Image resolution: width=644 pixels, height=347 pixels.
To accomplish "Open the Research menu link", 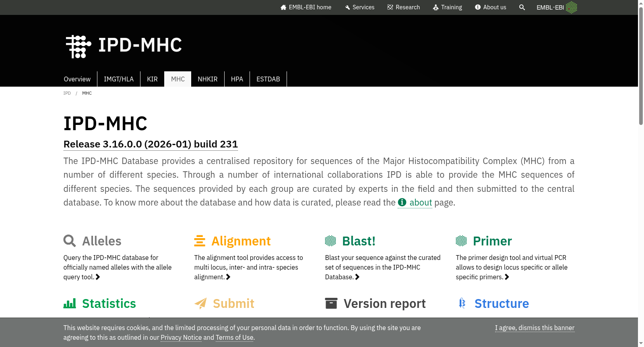I will [403, 7].
